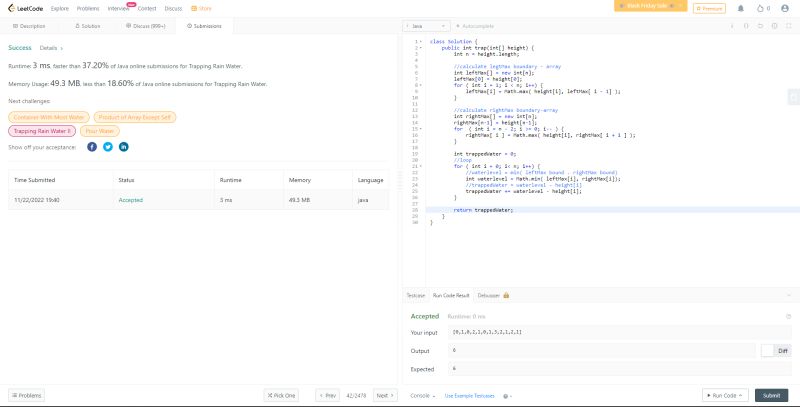
Task: Open the Testcase tab
Action: [415, 295]
